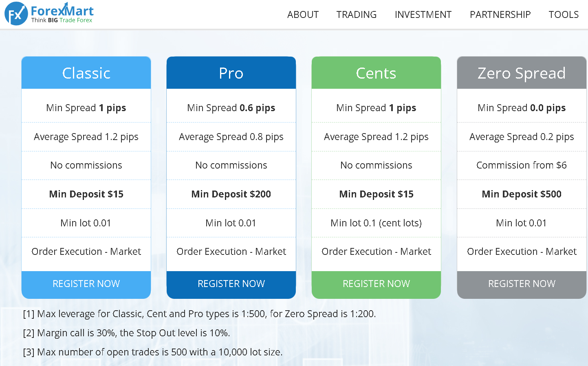
Task: Select the Pro plan header
Action: click(231, 73)
